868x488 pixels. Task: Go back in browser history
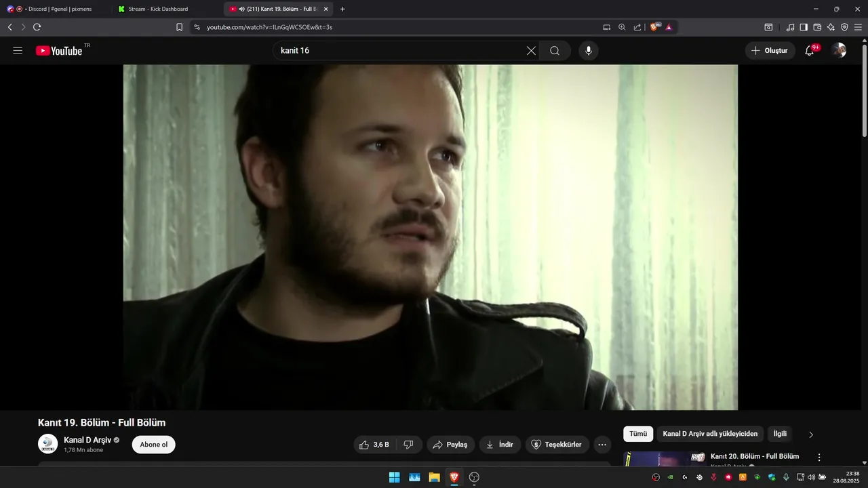pos(9,27)
